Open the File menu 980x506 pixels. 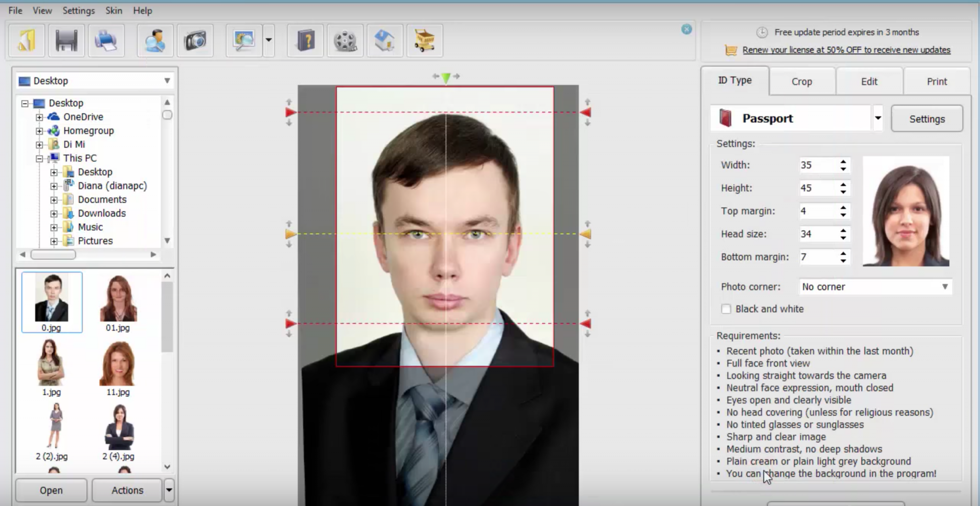15,10
